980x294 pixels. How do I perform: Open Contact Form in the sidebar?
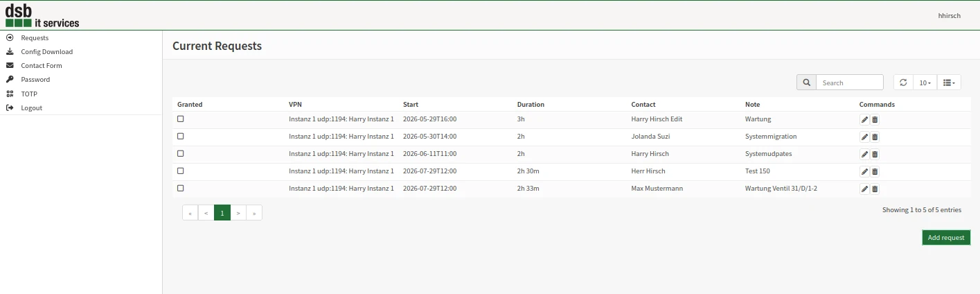pos(42,66)
